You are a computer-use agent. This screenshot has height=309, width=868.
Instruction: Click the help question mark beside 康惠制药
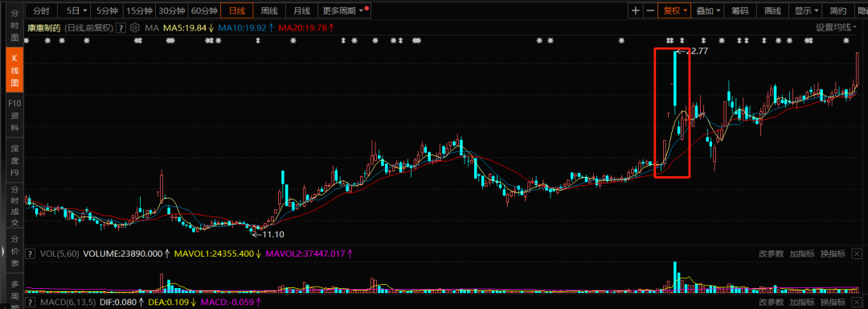(121, 27)
